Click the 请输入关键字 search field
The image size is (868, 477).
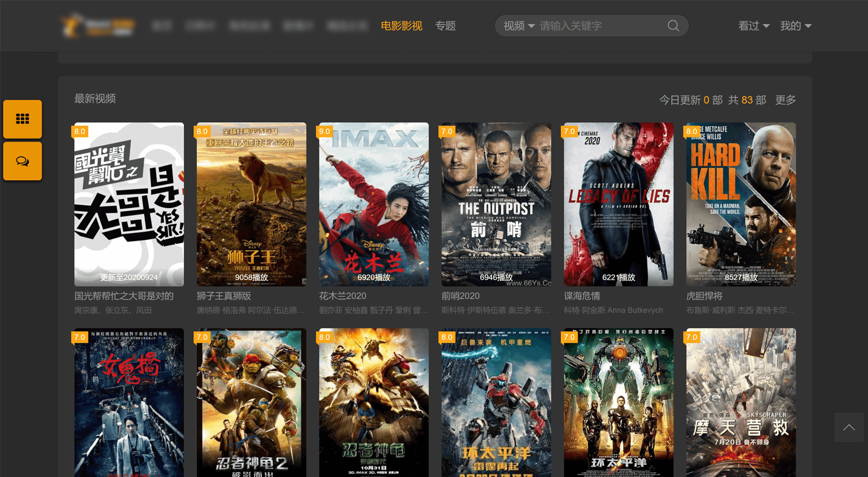pos(600,26)
